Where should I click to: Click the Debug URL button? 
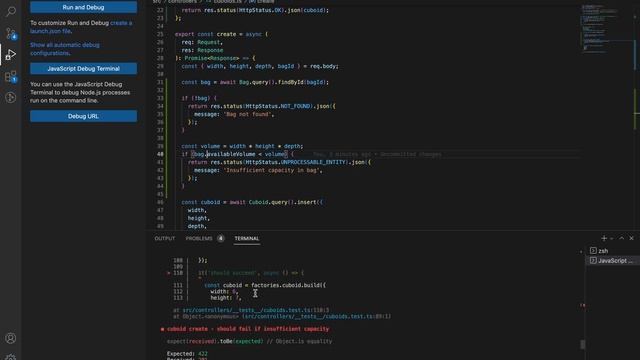pos(83,116)
